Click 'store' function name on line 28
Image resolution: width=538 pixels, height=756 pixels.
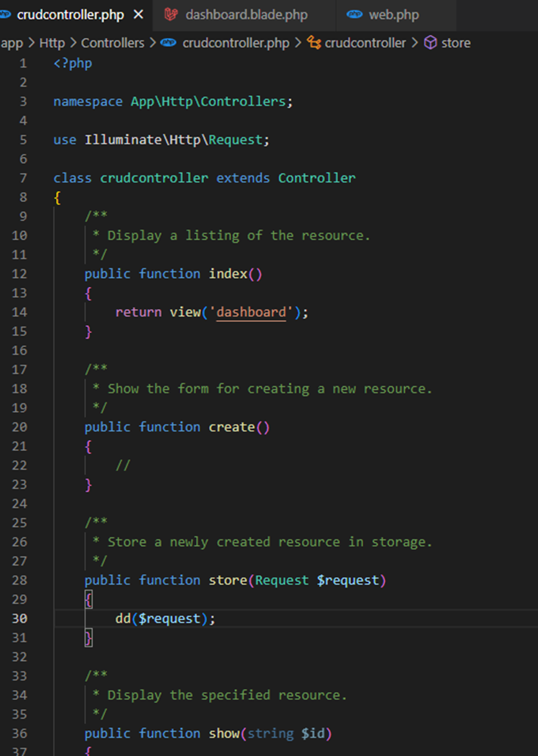click(228, 581)
